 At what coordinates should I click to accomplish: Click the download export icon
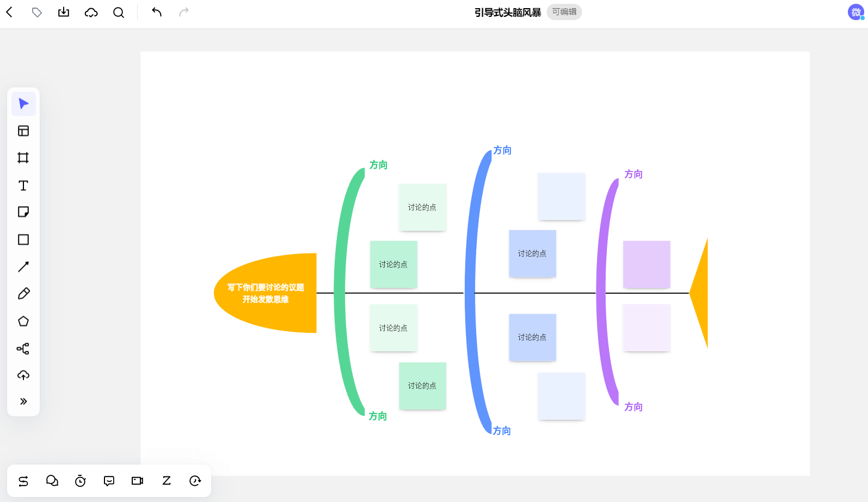[64, 12]
